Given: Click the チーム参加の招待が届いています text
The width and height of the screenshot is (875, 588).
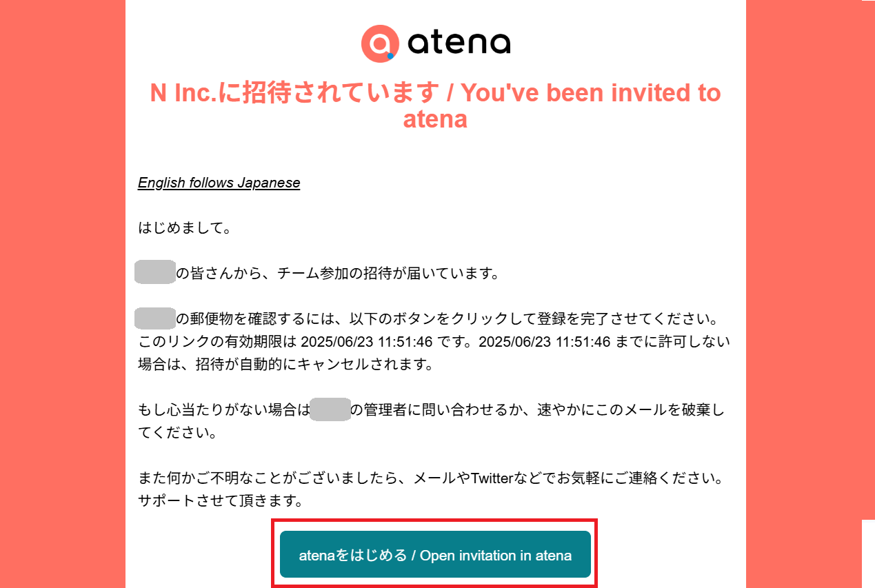Looking at the screenshot, I should click(x=388, y=274).
